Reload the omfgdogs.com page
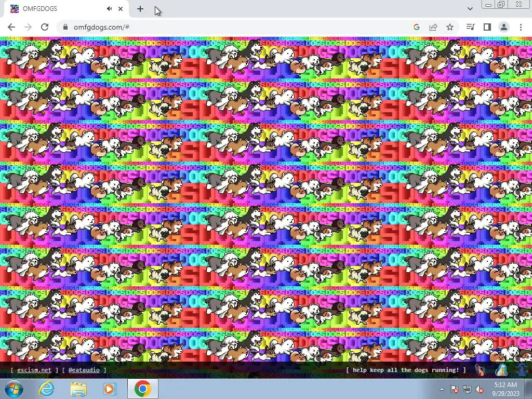The width and height of the screenshot is (532, 399). 45,27
